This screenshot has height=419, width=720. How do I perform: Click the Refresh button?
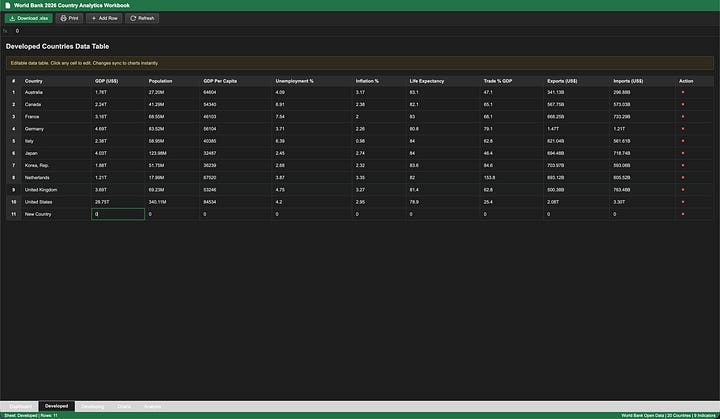click(142, 18)
